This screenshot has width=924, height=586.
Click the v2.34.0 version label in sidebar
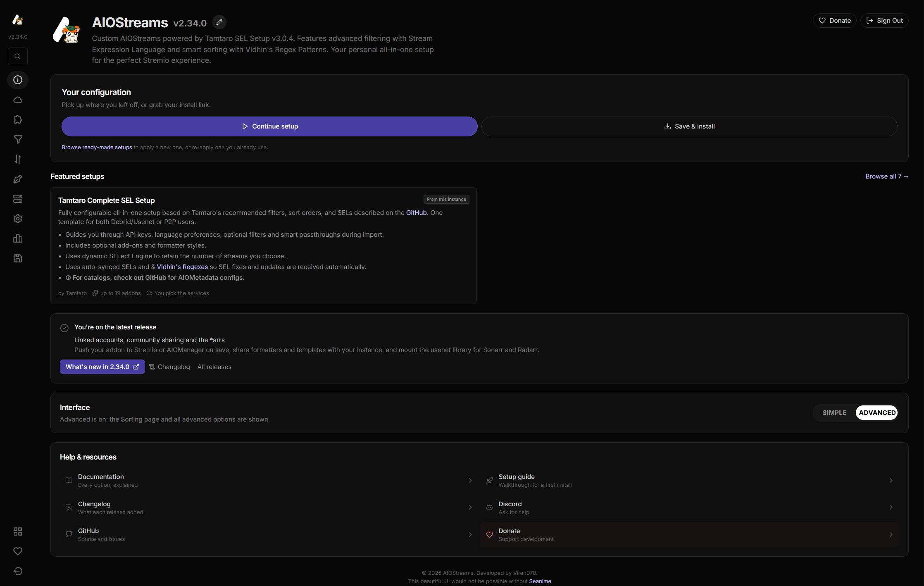(18, 37)
